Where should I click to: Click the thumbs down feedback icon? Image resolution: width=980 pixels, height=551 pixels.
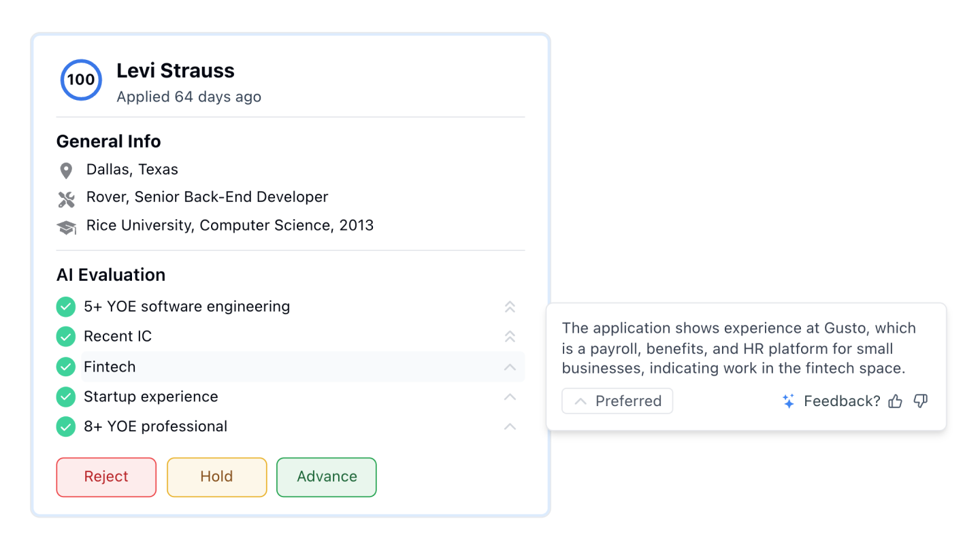pyautogui.click(x=920, y=401)
